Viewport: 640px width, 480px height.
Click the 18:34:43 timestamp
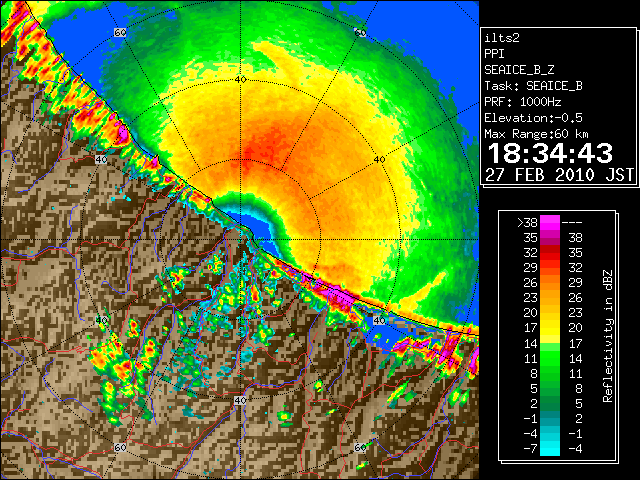(550, 153)
